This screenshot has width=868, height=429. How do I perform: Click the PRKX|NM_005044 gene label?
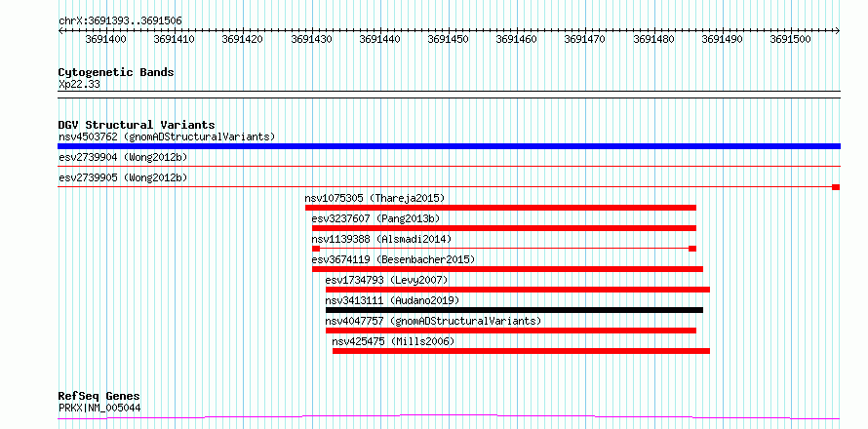pos(99,408)
